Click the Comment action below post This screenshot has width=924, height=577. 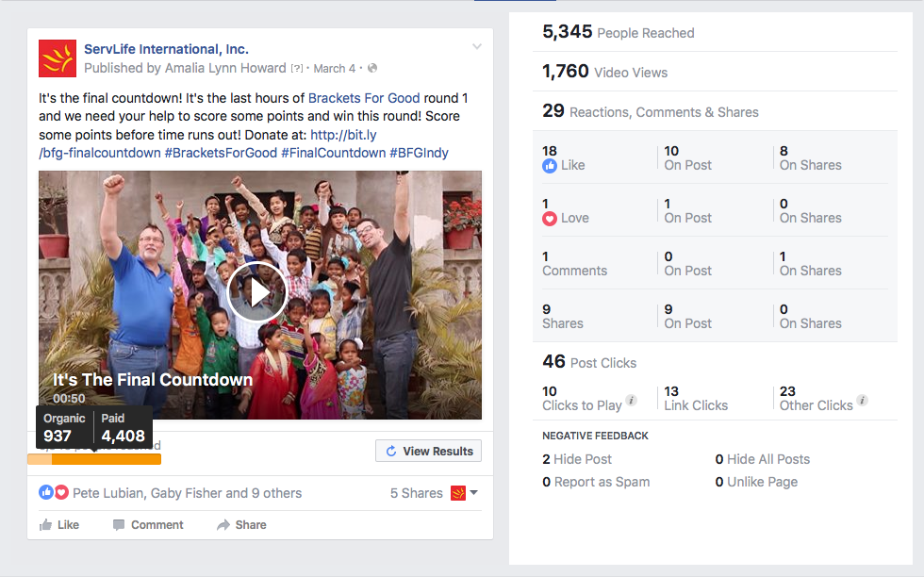[148, 525]
